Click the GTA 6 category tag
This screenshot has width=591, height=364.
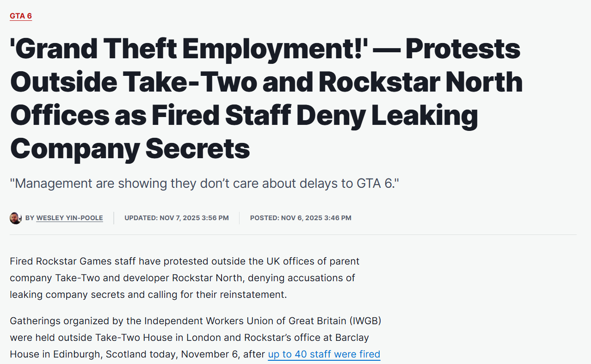[x=21, y=16]
